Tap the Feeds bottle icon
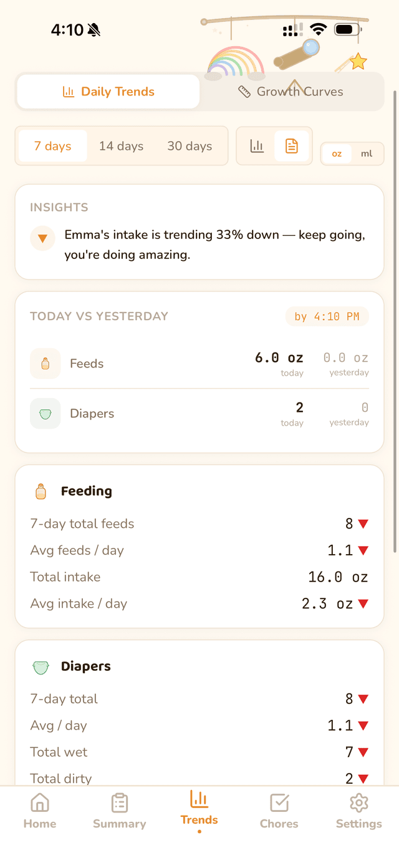Screen dimensions: 399x868 click(45, 364)
